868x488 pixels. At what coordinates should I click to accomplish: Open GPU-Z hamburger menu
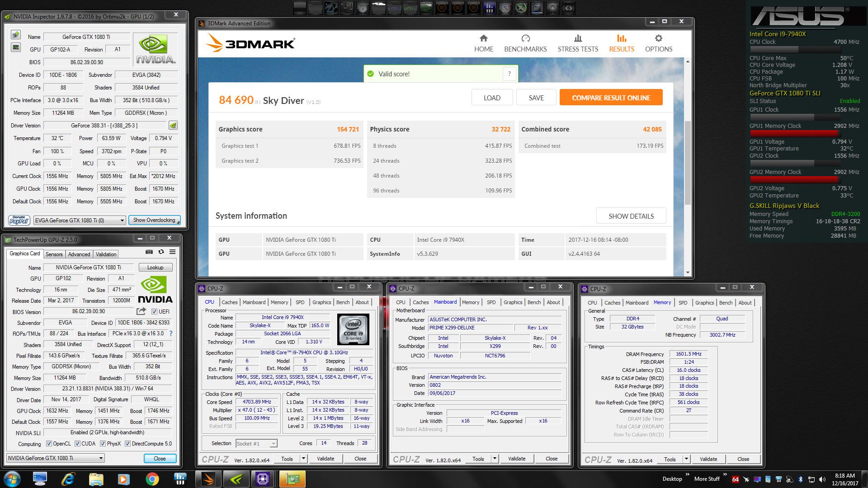[173, 252]
